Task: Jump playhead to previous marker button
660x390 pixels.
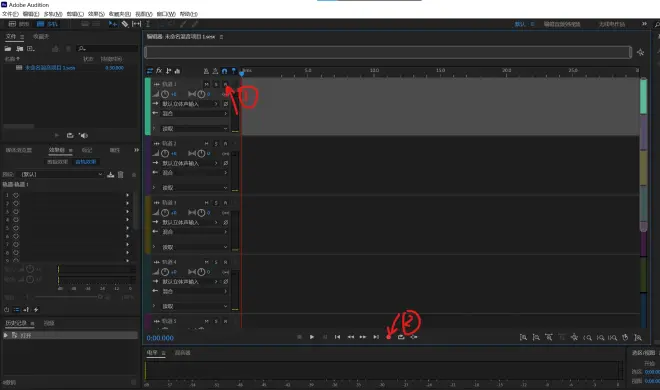Action: pyautogui.click(x=338, y=337)
